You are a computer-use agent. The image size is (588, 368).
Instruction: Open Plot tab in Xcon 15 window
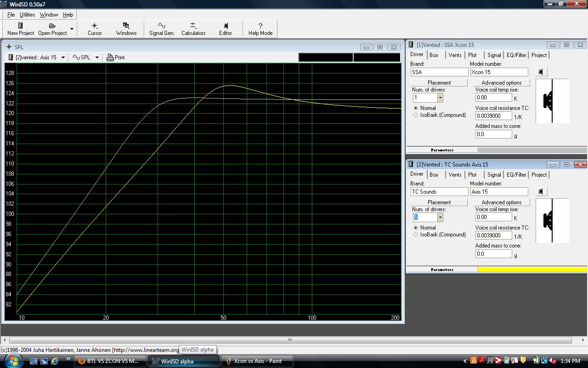pyautogui.click(x=472, y=55)
